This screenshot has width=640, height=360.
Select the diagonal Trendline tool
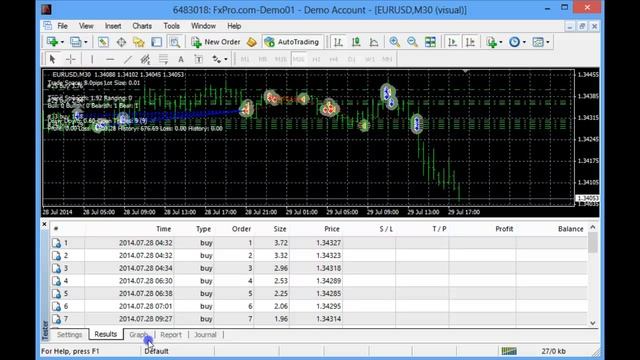[128, 59]
